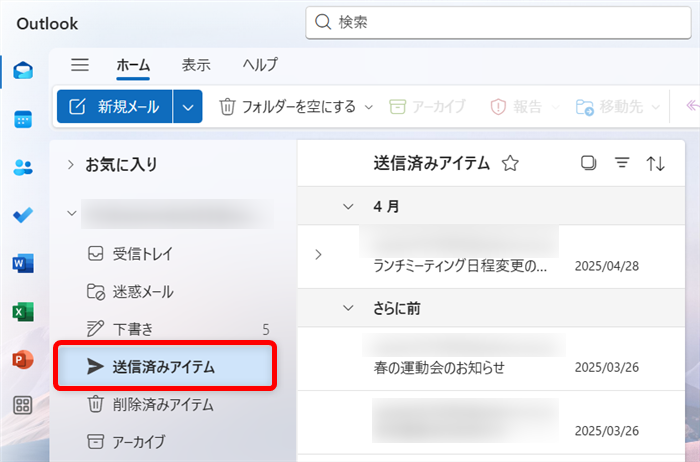The height and width of the screenshot is (462, 700).
Task: Click the 新規メール button
Action: pos(115,107)
